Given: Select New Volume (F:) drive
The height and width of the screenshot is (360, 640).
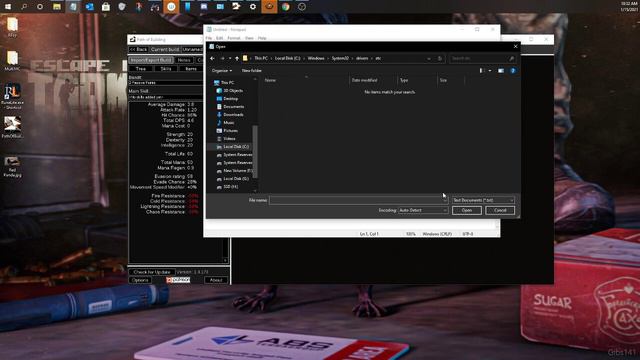Looking at the screenshot, I should [234, 171].
